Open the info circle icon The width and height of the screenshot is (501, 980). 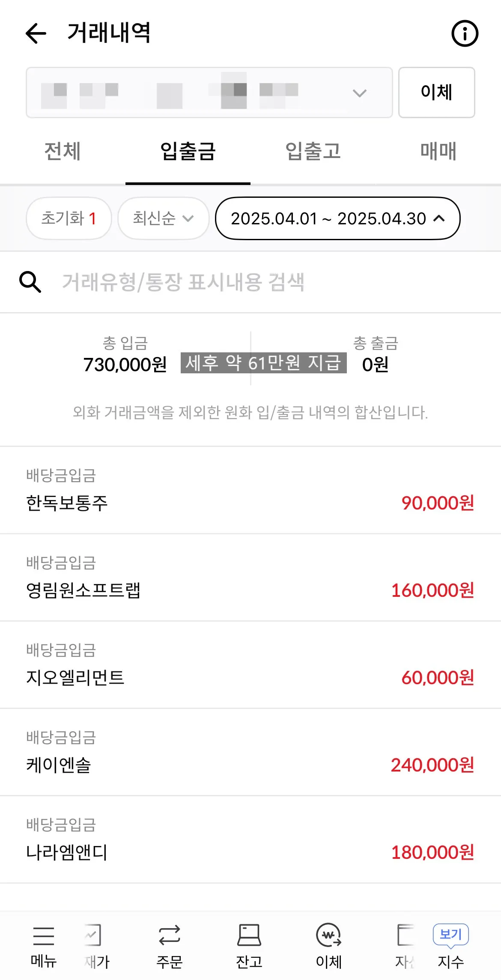465,33
